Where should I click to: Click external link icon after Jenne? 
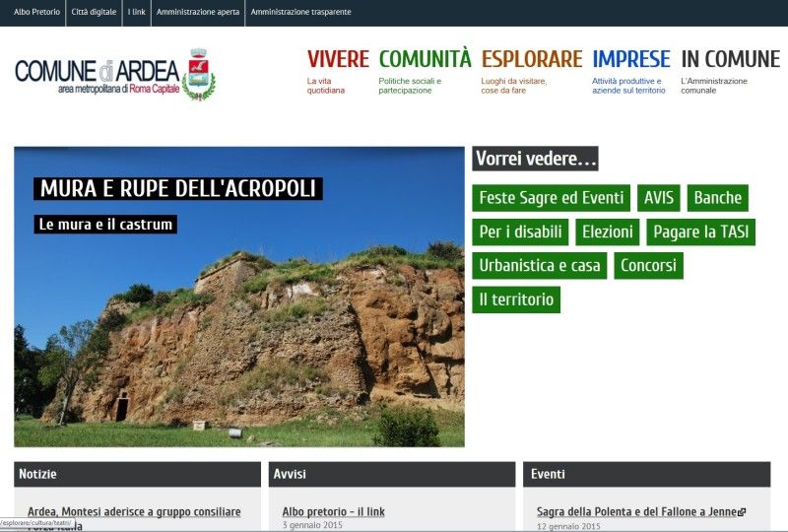[742, 512]
